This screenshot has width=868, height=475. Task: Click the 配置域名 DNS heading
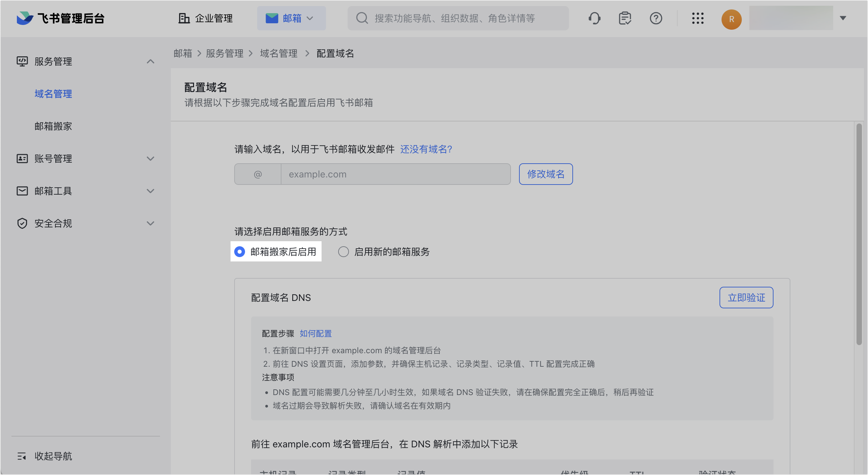(281, 298)
